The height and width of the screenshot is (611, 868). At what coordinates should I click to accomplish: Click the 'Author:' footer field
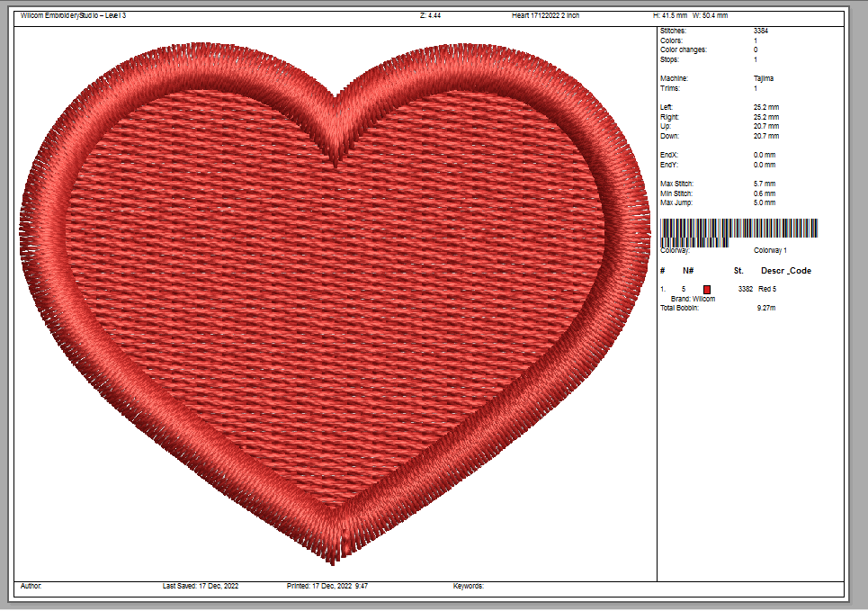pos(31,586)
